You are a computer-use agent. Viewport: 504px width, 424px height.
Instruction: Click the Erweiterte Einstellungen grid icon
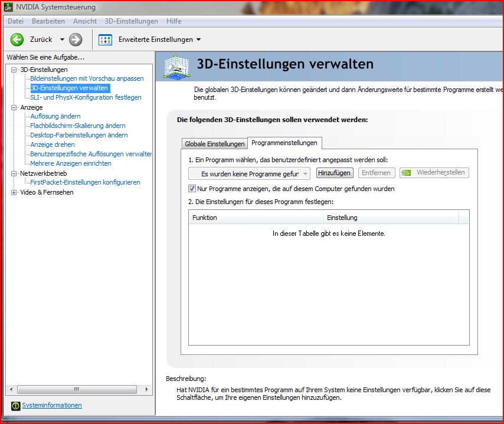pos(105,40)
